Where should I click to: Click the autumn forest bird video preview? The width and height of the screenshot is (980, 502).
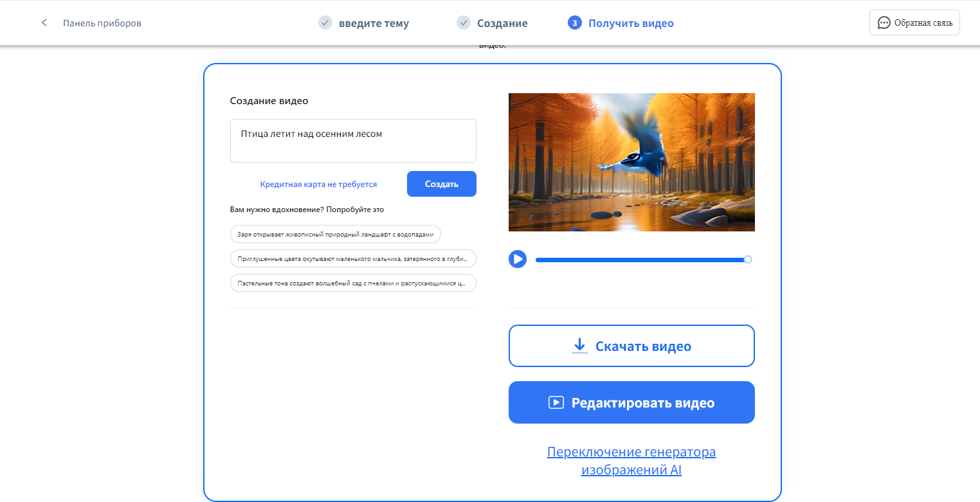pos(631,162)
